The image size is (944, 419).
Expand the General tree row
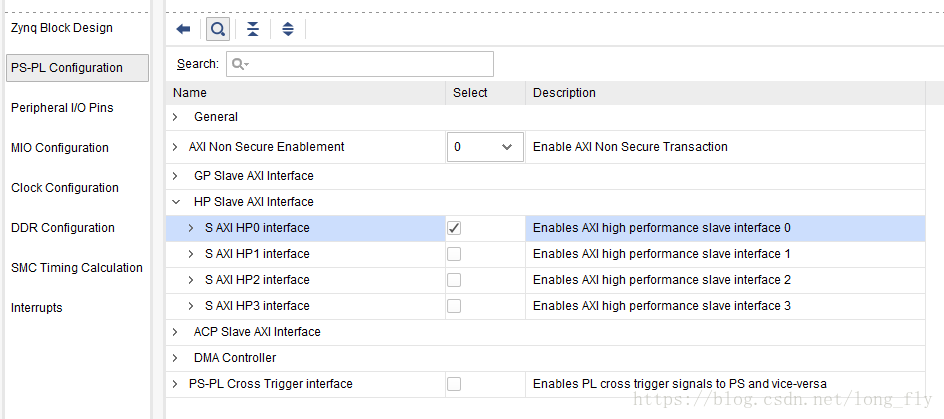pyautogui.click(x=175, y=117)
